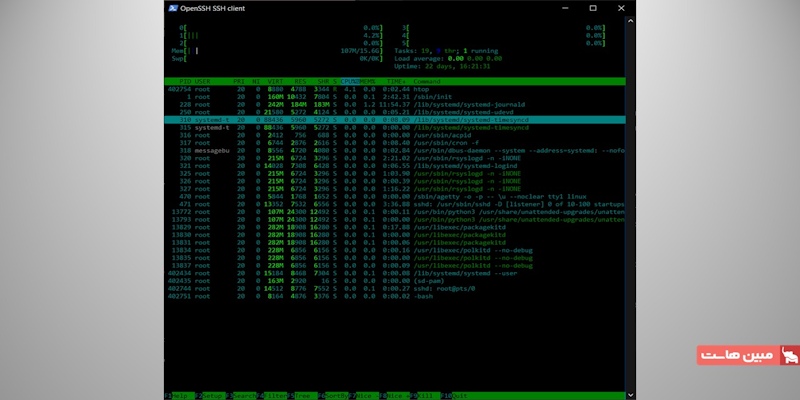The width and height of the screenshot is (800, 400).
Task: Select the python3 unattended-upgrades row PID 13772
Action: coord(395,212)
